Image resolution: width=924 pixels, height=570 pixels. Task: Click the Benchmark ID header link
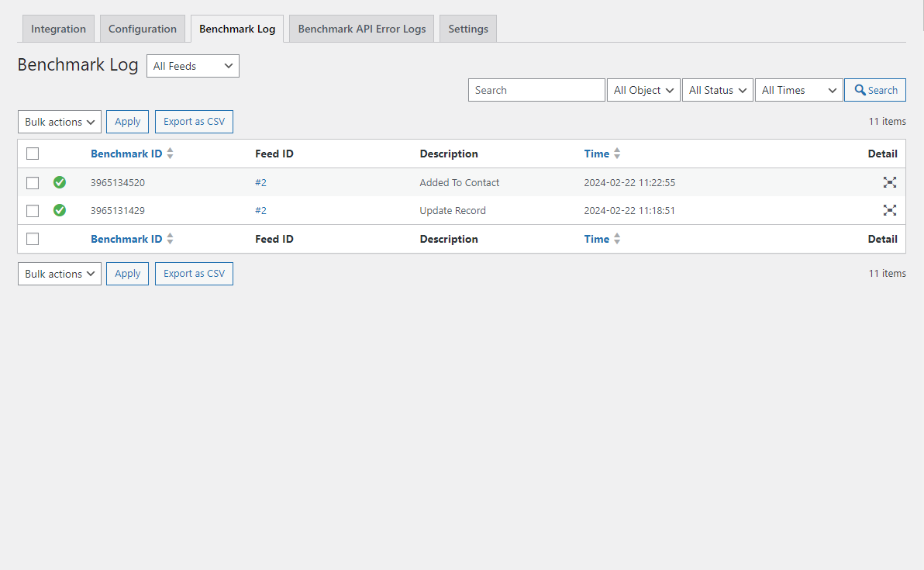coord(126,154)
